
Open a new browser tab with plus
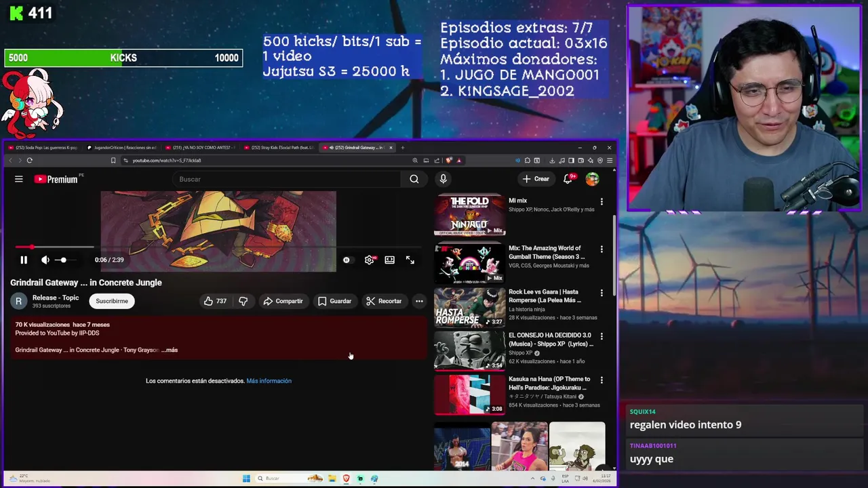pos(402,147)
